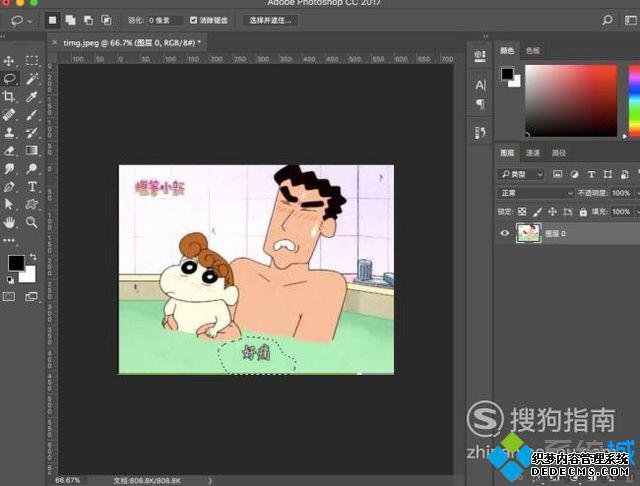Open the edit toolbar three-dots menu
640x486 pixels.
[x=9, y=240]
